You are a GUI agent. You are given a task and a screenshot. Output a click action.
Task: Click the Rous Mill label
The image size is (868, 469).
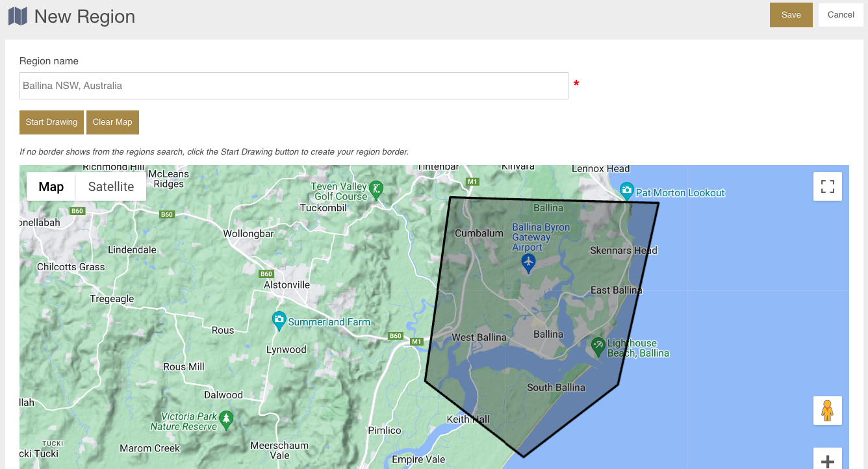tap(184, 366)
